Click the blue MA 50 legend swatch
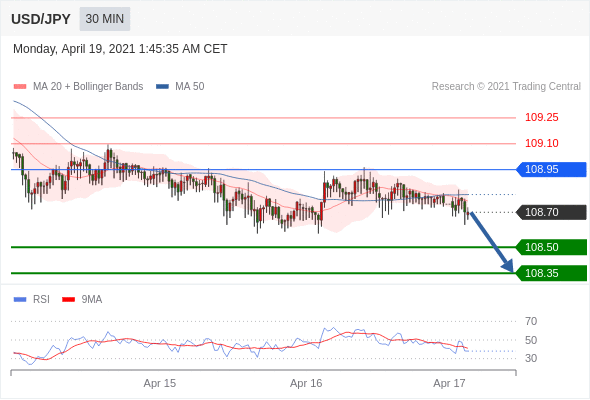Image resolution: width=590 pixels, height=400 pixels. [x=163, y=87]
